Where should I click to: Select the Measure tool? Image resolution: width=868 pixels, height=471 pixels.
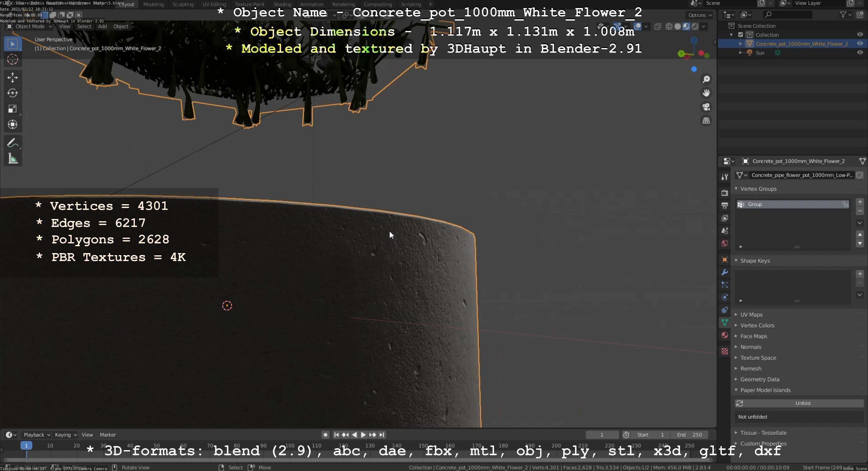click(x=13, y=159)
